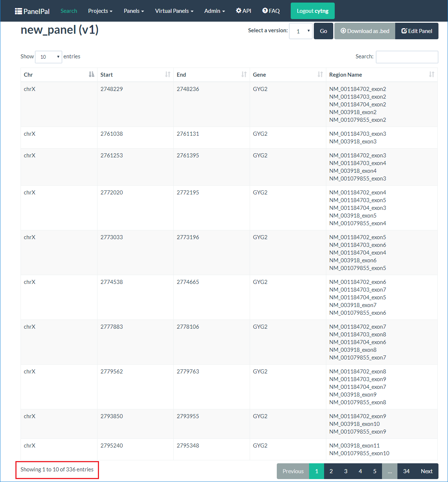Go to page 3 of the table
The image size is (448, 482).
click(346, 471)
